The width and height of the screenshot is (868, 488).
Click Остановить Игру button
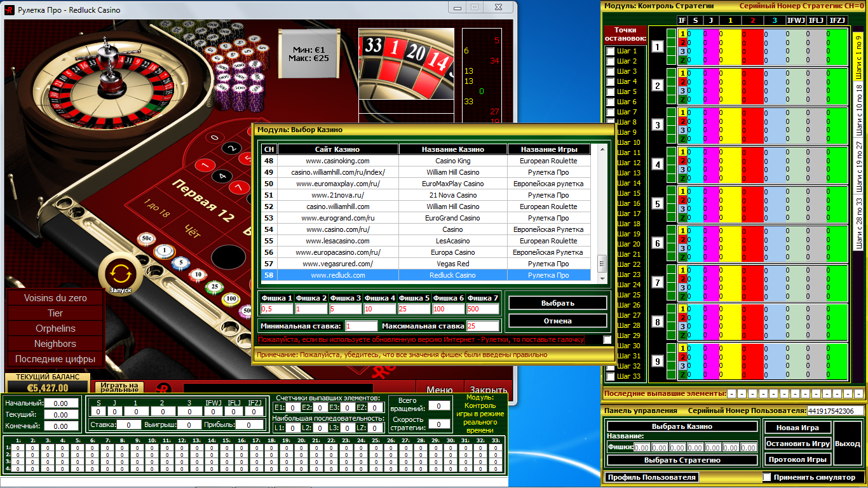click(797, 444)
